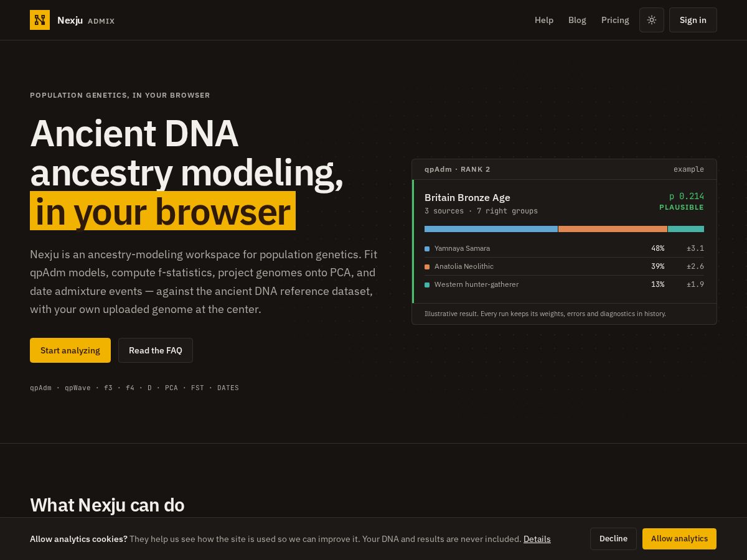The width and height of the screenshot is (747, 560).
Task: Click the qpAdm · RANK 2 card header
Action: (458, 169)
